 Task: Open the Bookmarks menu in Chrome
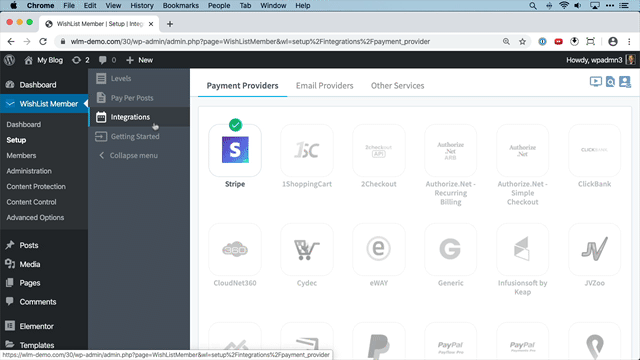coord(180,6)
